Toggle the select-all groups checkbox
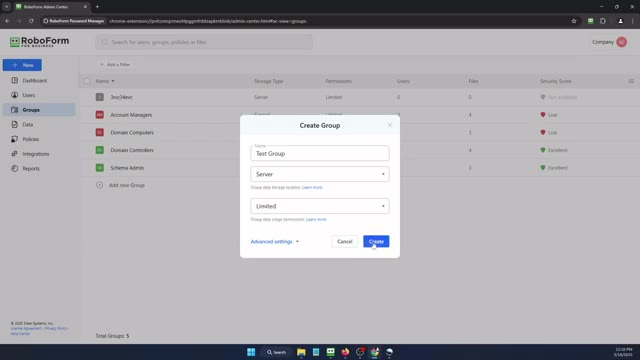Screen dimensions: 640x360 [87, 81]
